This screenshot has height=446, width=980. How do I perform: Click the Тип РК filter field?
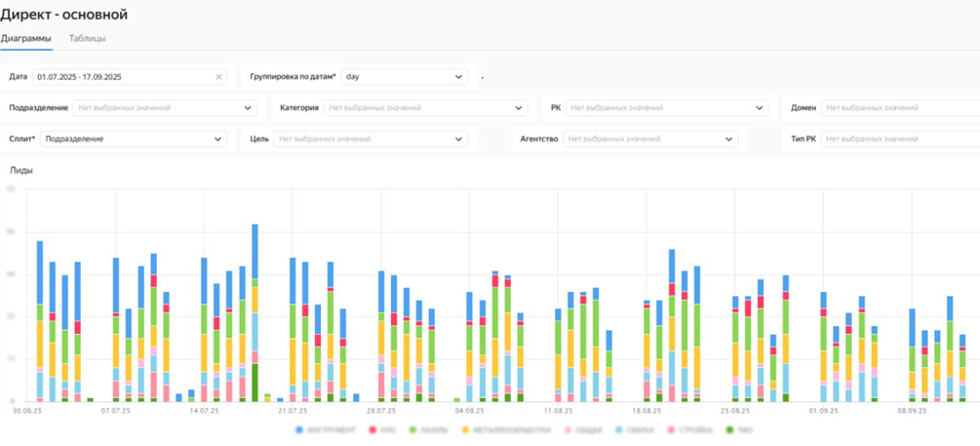(899, 140)
